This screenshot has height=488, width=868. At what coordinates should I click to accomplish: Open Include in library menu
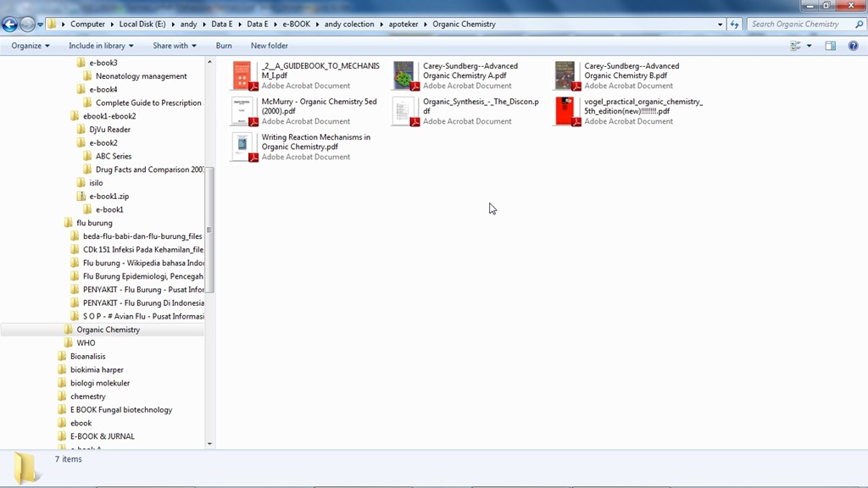point(101,46)
